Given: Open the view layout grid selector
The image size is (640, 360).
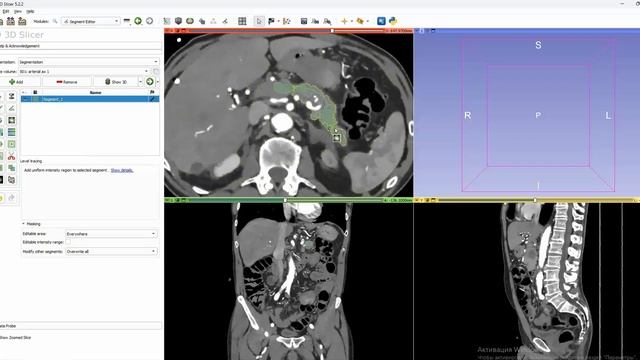Looking at the screenshot, I should 242,21.
